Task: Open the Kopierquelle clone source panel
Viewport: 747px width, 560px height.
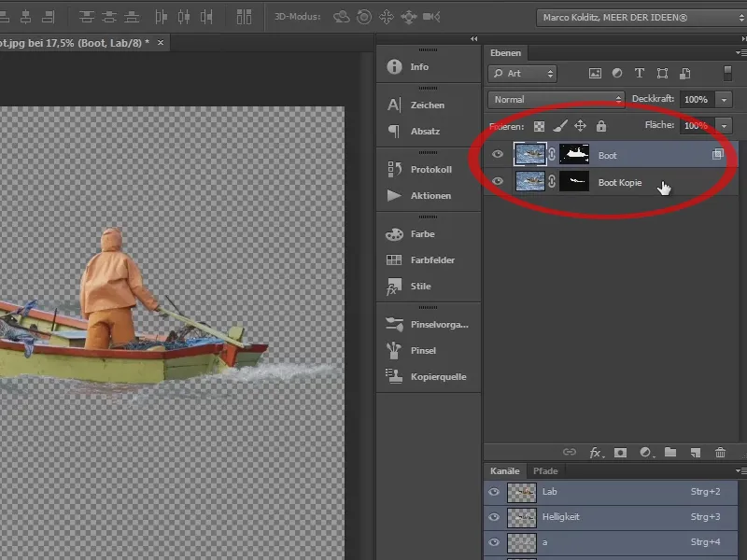Action: tap(428, 377)
